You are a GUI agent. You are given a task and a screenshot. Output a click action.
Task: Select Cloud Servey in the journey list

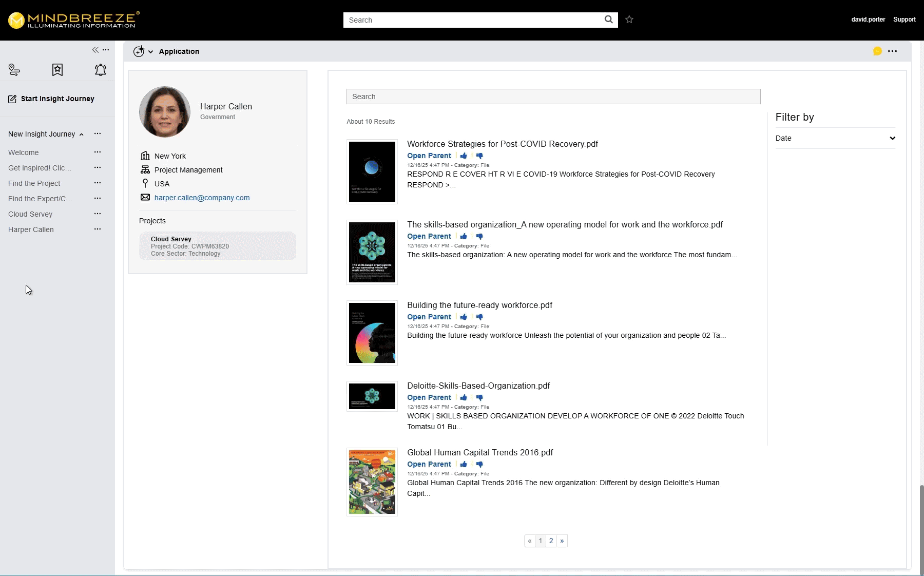point(30,214)
